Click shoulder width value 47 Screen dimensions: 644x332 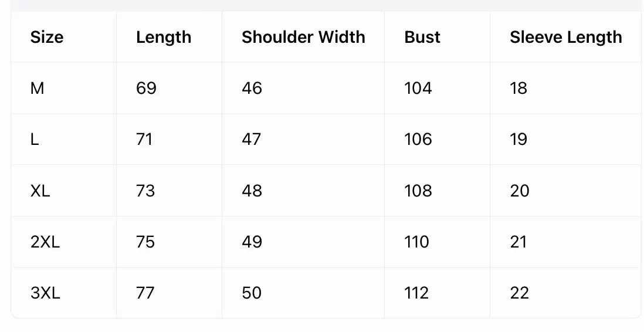coord(252,139)
